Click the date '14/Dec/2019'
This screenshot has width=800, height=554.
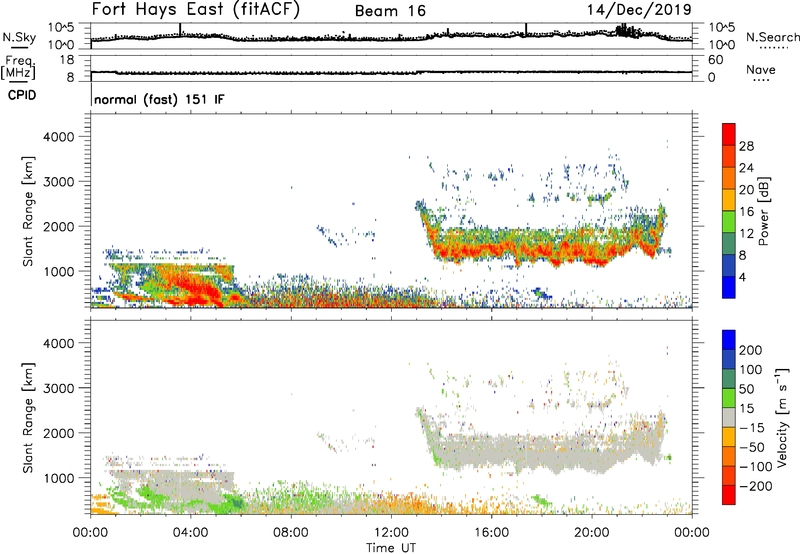click(639, 9)
